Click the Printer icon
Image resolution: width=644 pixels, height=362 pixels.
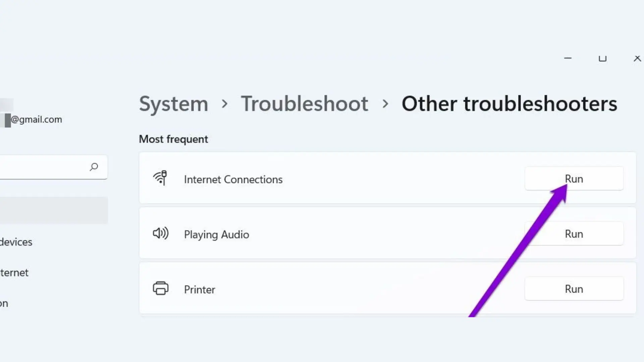point(161,288)
